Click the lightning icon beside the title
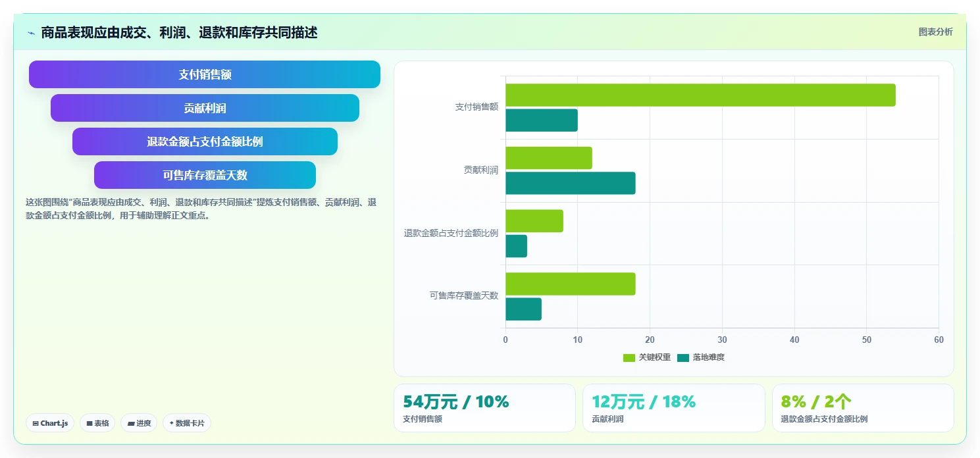Viewport: 980px width, 458px height. (31, 33)
